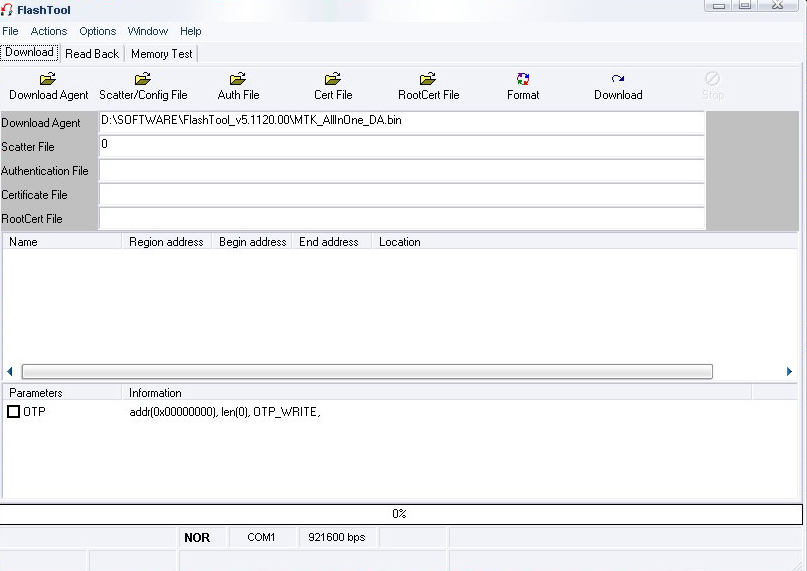807x571 pixels.
Task: Click the OTP addr(0x00000000) information text
Action: pyautogui.click(x=225, y=412)
